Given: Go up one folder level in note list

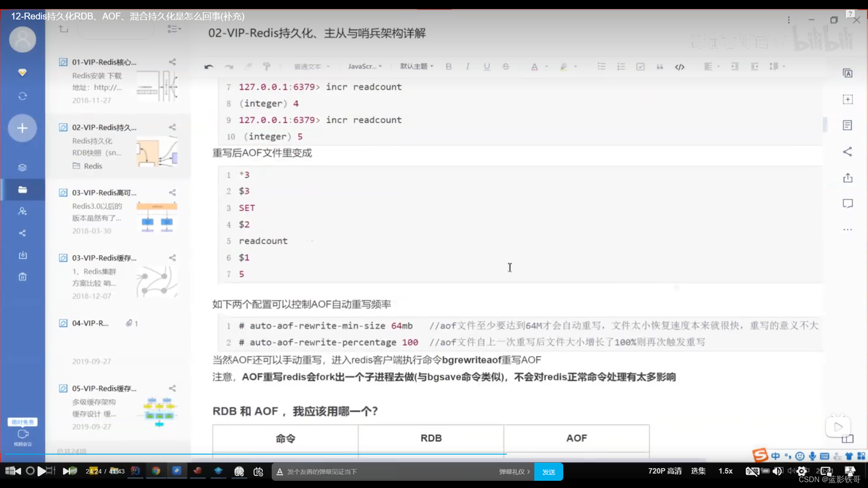Looking at the screenshot, I should [x=63, y=29].
